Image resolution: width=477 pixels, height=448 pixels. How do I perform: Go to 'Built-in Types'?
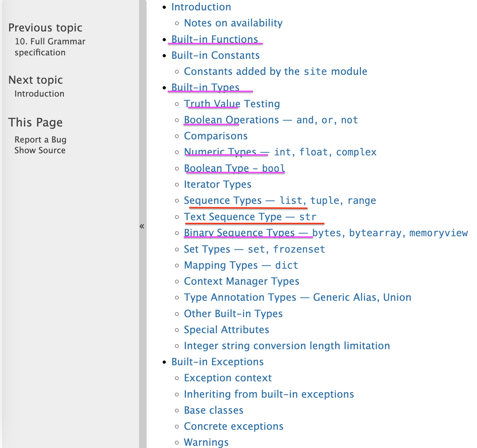(x=205, y=87)
